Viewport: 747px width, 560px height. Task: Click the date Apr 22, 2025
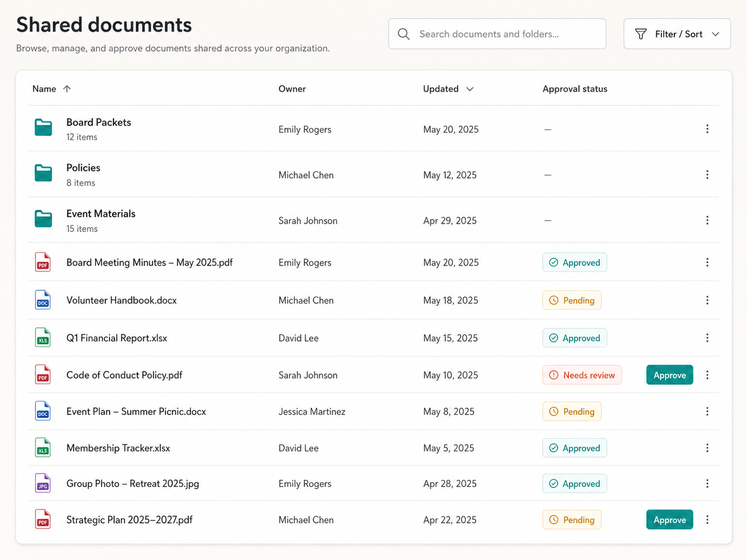click(x=450, y=520)
